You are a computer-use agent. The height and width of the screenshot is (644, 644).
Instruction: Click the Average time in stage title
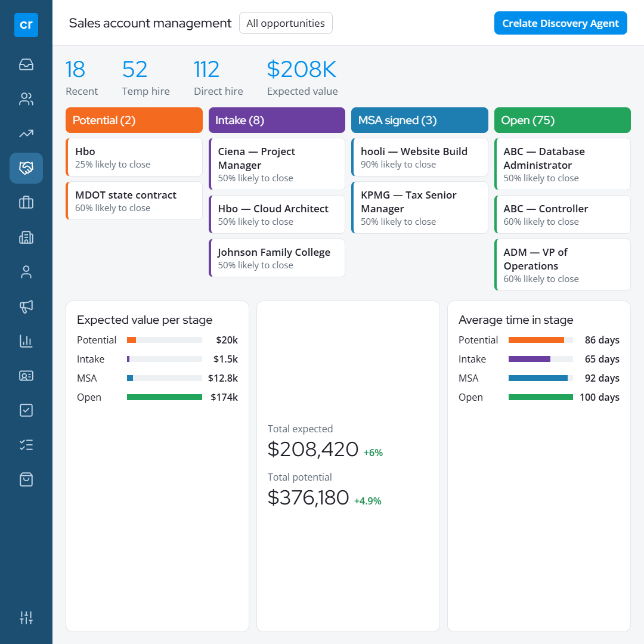[x=515, y=320]
